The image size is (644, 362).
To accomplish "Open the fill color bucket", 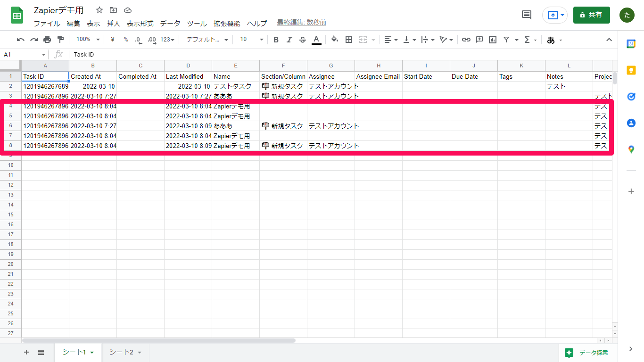I will point(335,40).
